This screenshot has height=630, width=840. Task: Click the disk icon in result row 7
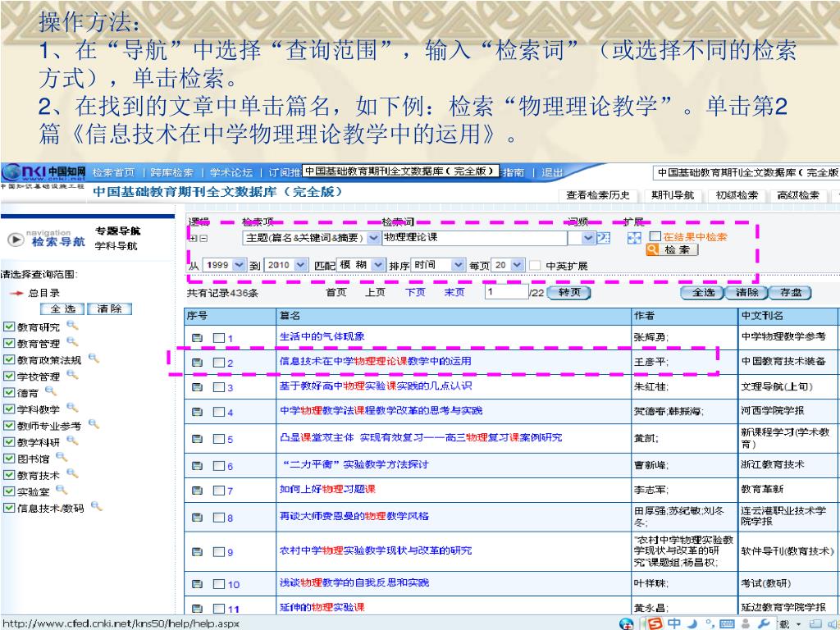[197, 491]
